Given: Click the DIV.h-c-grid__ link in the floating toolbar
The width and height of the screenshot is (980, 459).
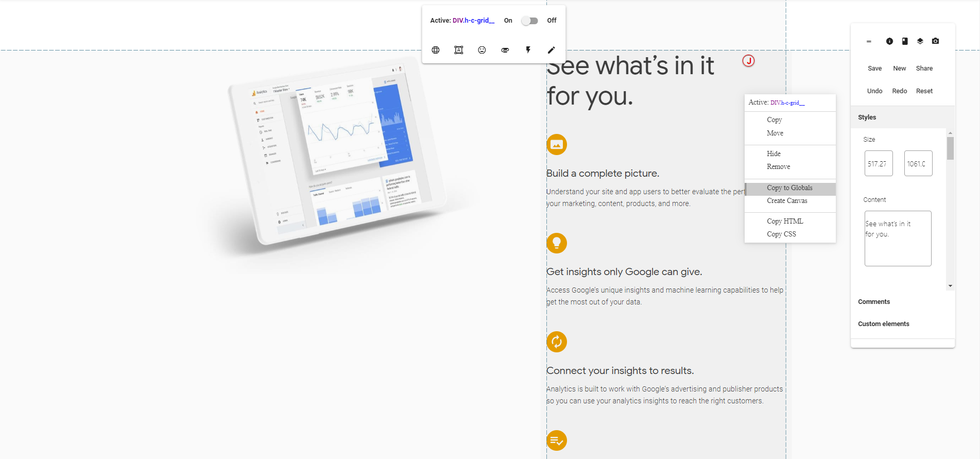Looking at the screenshot, I should click(x=473, y=21).
